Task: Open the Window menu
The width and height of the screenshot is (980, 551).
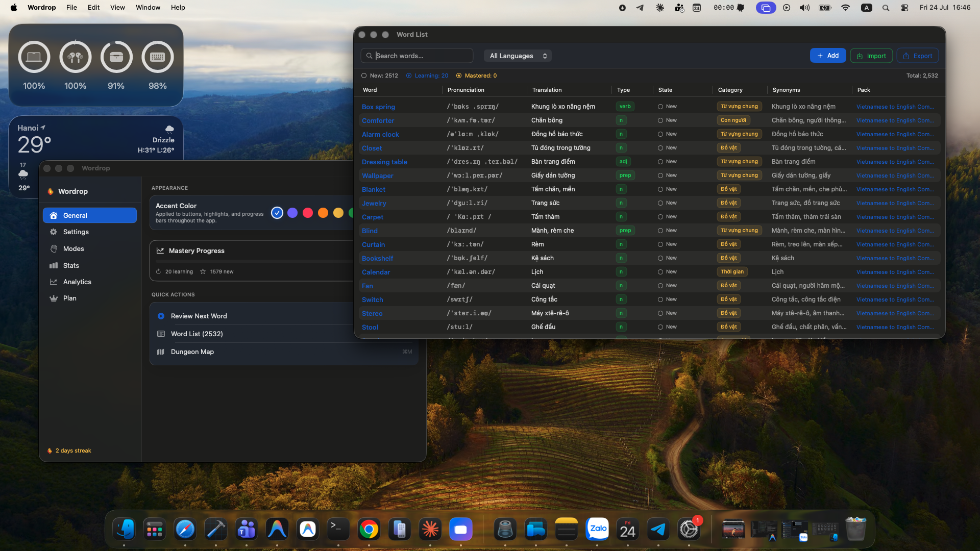Action: [148, 8]
